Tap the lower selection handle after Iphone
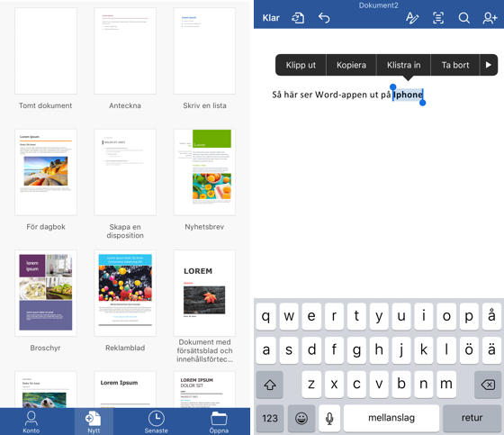This screenshot has height=435, width=504. (x=423, y=103)
